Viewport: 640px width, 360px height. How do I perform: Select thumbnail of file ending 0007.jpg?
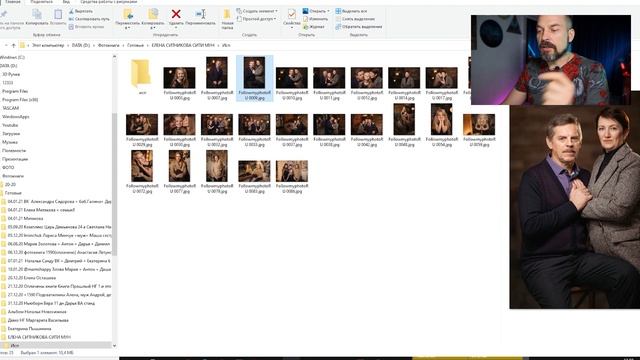click(217, 73)
